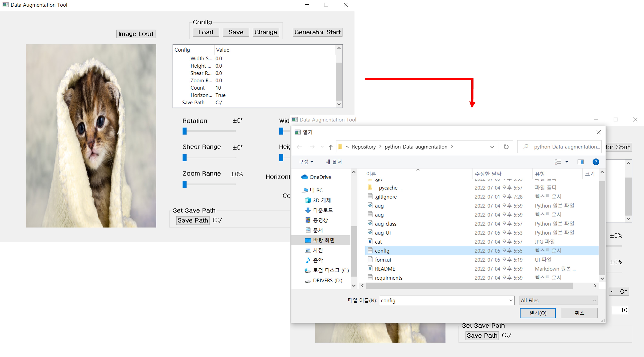This screenshot has width=644, height=357.
Task: Expand the address bar path dropdown
Action: click(x=492, y=147)
